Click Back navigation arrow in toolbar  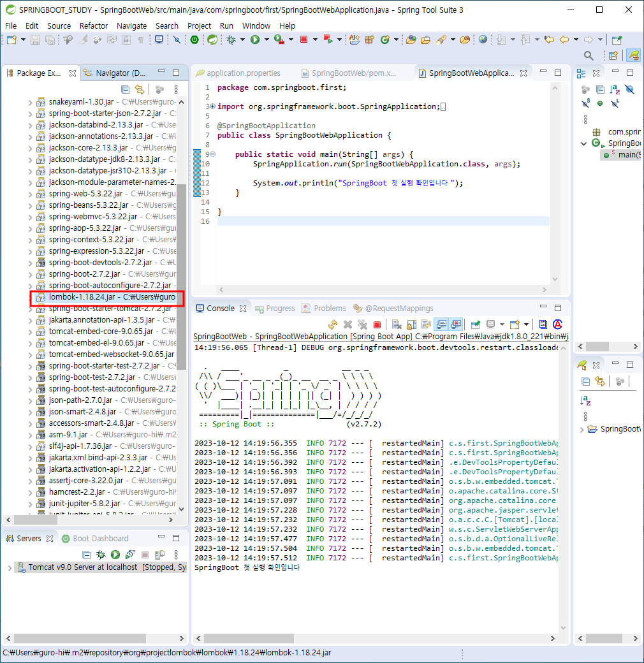(564, 40)
